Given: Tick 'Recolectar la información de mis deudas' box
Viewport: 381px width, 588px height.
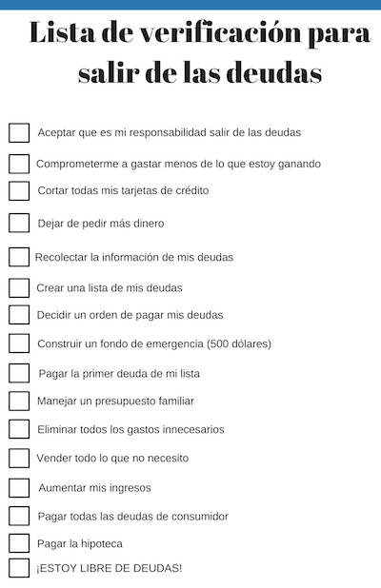Looking at the screenshot, I should pyautogui.click(x=19, y=257).
